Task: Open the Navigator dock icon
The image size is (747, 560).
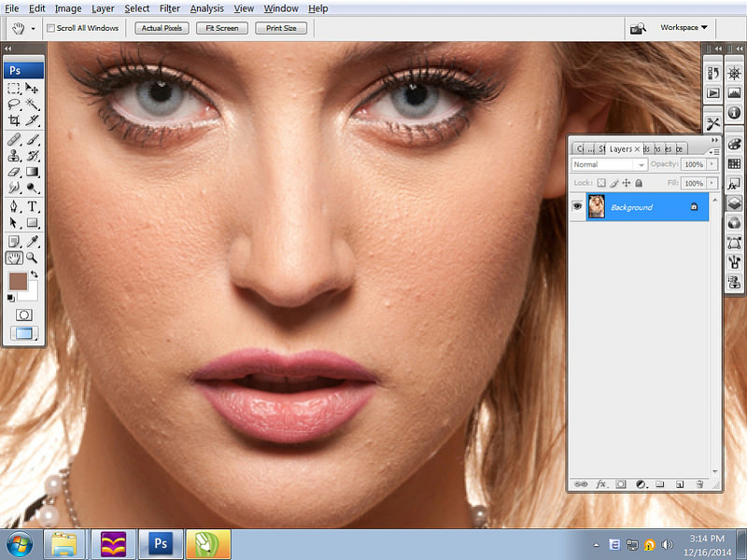Action: pos(734,74)
